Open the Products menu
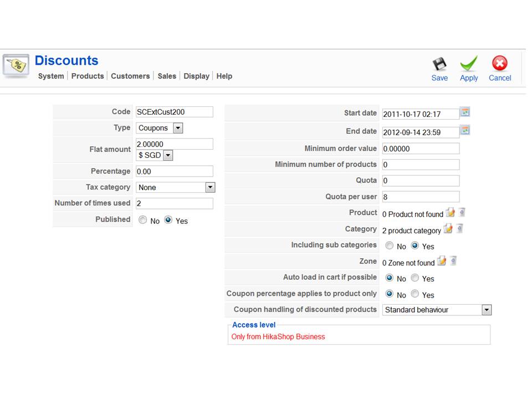The height and width of the screenshot is (399, 532). tap(88, 76)
